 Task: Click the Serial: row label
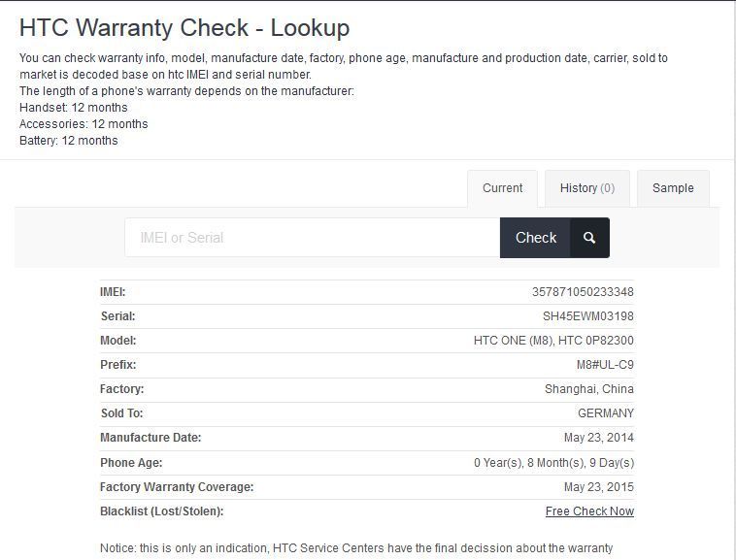[x=117, y=316]
